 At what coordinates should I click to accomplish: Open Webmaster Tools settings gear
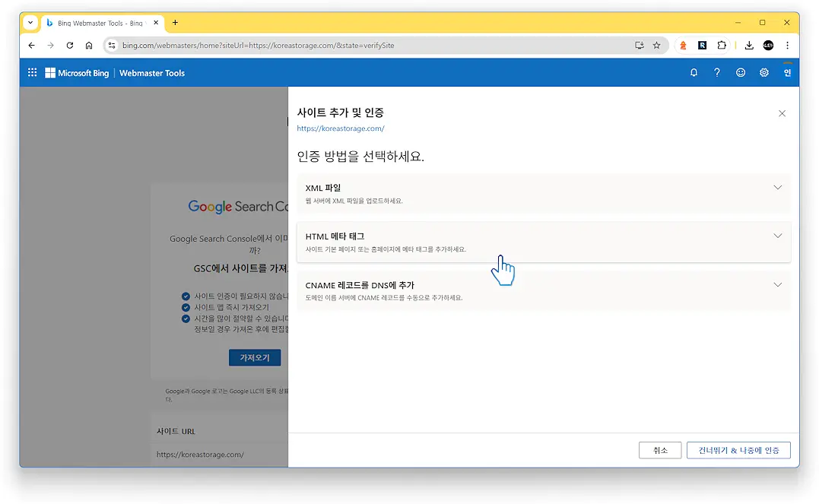pos(763,72)
